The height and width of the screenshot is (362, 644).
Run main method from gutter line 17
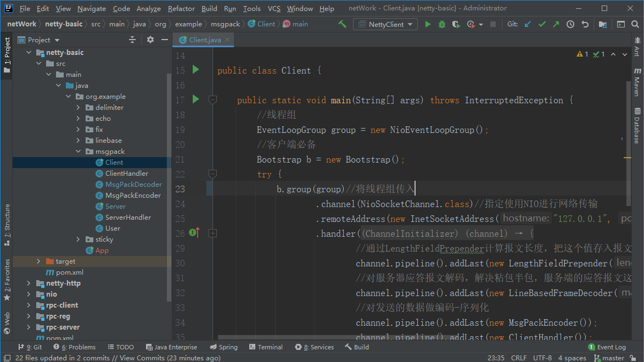pyautogui.click(x=196, y=99)
